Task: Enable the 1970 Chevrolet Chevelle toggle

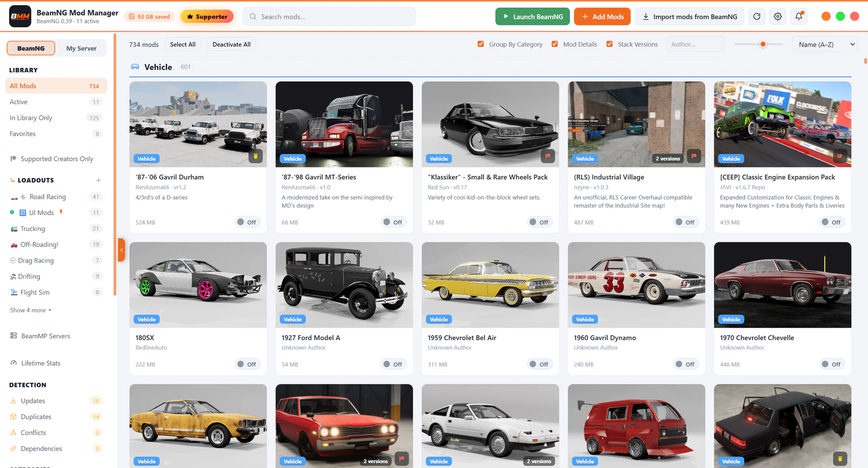Action: [x=831, y=364]
